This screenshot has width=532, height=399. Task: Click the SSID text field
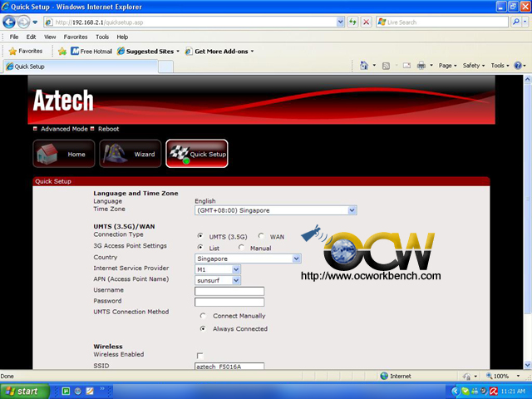coord(229,367)
